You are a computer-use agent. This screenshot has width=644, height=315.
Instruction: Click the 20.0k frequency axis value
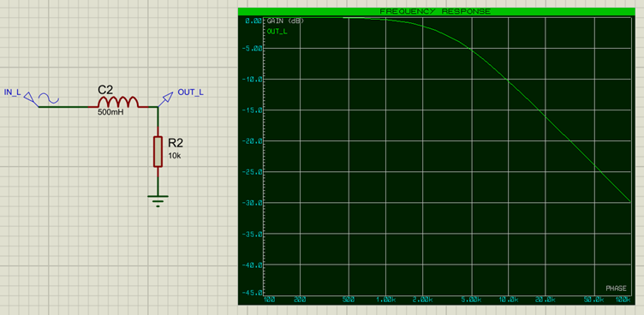pyautogui.click(x=546, y=300)
